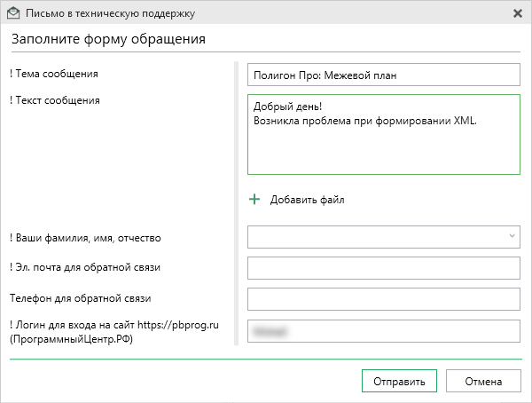The image size is (532, 403).
Task: Open the full name dropdown arrow
Action: pyautogui.click(x=512, y=236)
